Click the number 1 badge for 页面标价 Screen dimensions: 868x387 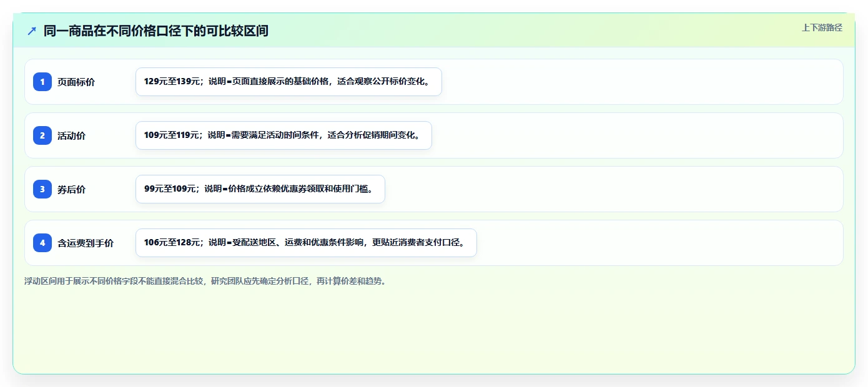pyautogui.click(x=42, y=82)
